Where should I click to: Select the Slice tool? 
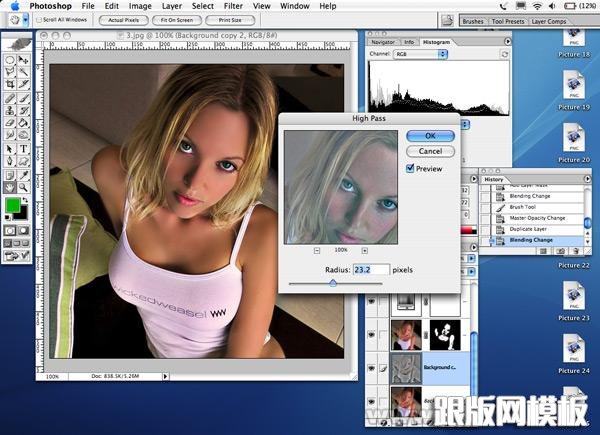click(23, 85)
